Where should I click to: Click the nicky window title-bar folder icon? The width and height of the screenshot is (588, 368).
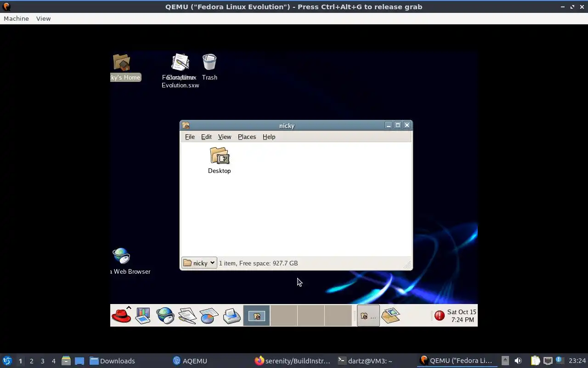click(186, 125)
